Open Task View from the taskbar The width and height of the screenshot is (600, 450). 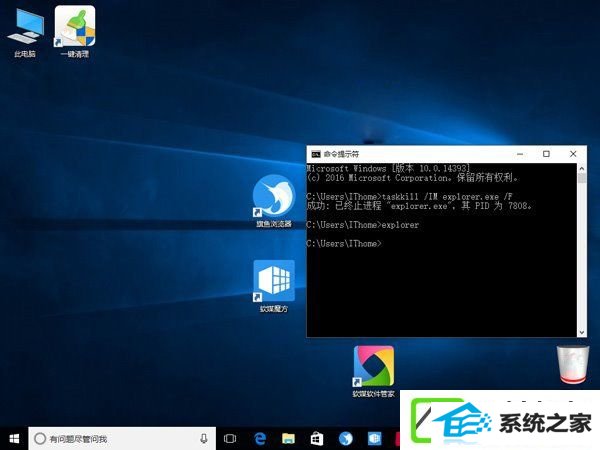tap(230, 439)
